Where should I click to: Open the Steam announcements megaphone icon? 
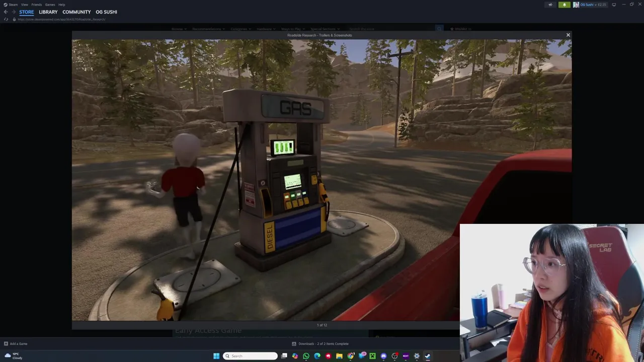550,5
